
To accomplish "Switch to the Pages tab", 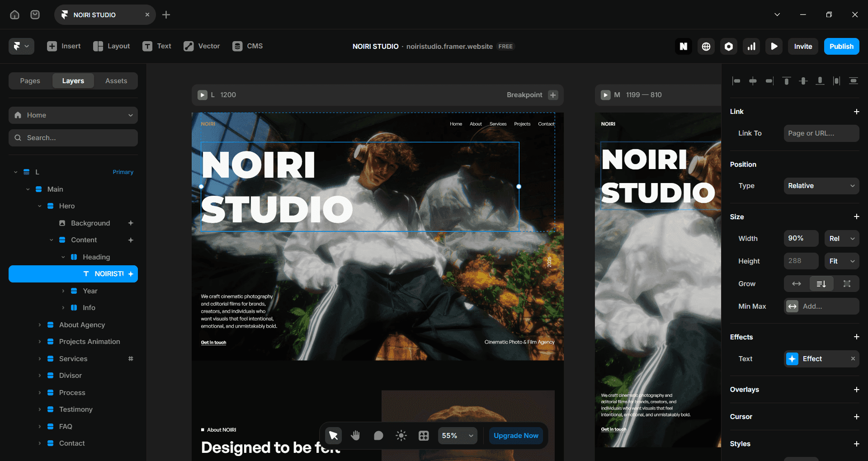I will click(30, 80).
